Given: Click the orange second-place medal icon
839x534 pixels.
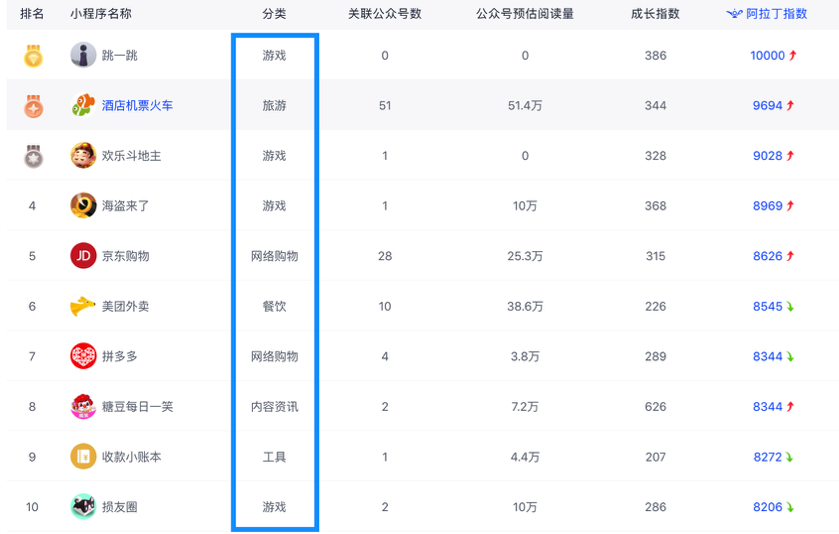Looking at the screenshot, I should click(x=33, y=106).
